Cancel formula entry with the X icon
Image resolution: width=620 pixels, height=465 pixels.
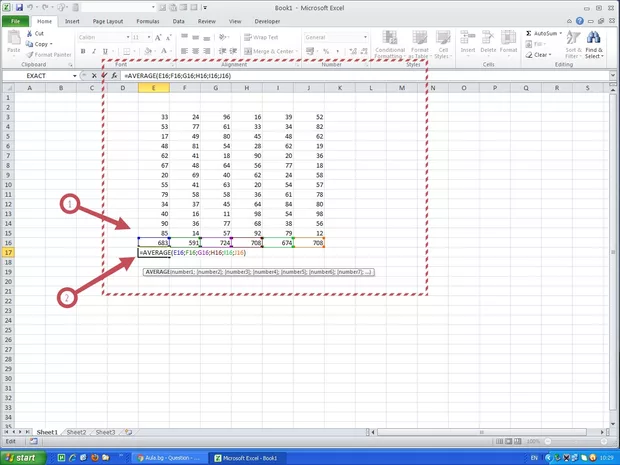tap(95, 76)
